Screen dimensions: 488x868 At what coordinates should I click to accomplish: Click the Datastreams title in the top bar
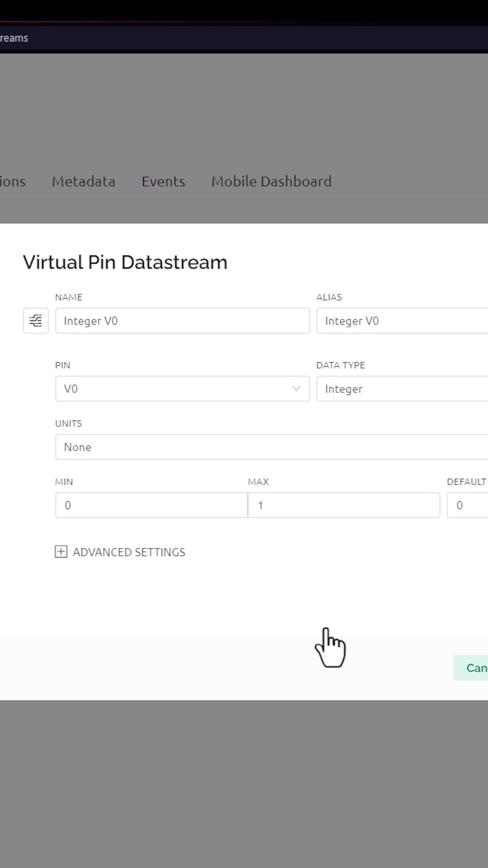[x=14, y=38]
